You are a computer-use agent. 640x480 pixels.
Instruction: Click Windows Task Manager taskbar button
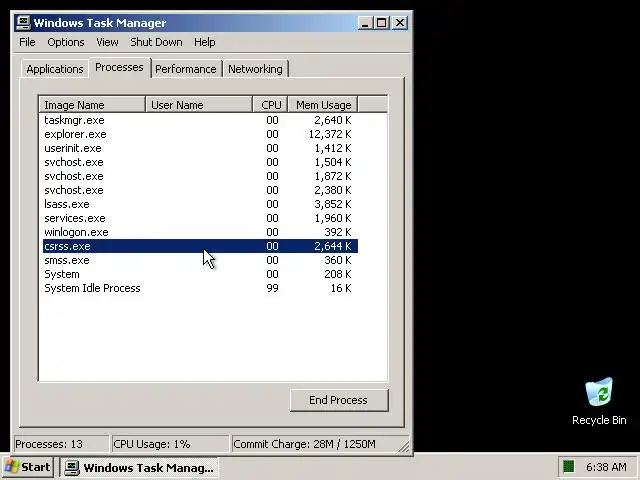pyautogui.click(x=140, y=467)
